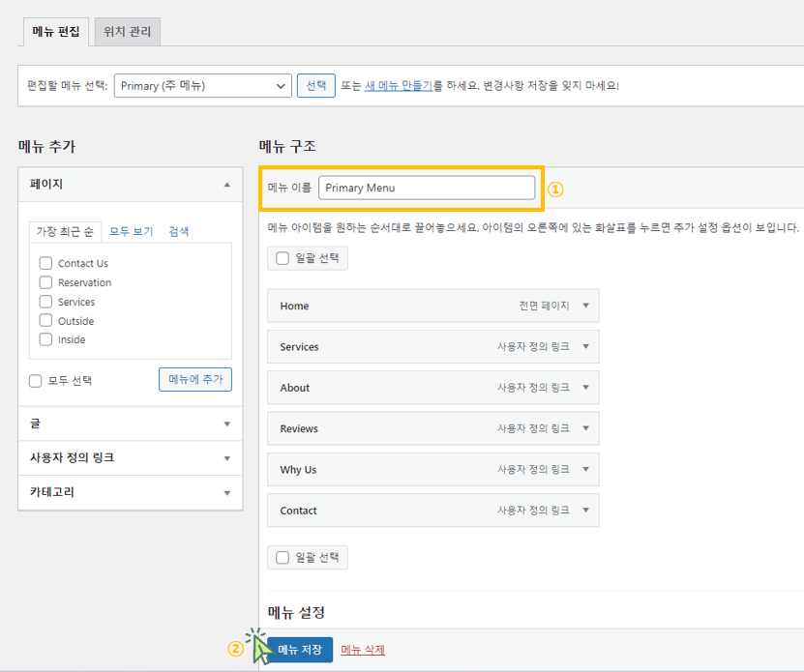Switch to the 모두 보기 tab
Screen dimensions: 804x672
coord(132,232)
